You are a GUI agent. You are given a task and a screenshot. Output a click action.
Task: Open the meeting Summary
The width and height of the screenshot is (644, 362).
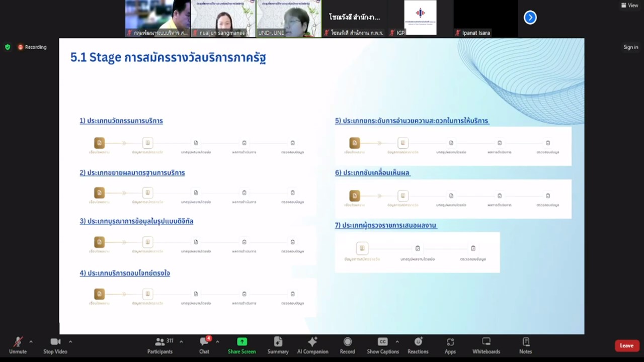click(278, 345)
